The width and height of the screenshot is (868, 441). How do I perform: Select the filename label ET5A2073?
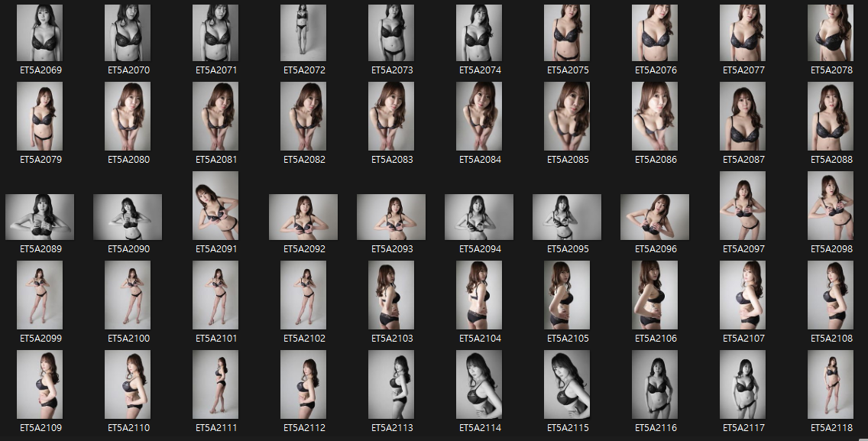click(x=391, y=69)
